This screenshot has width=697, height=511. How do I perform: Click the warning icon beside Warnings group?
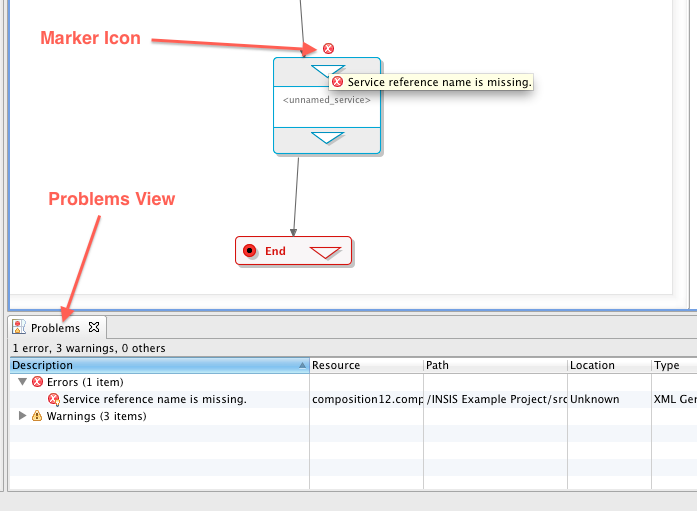(38, 416)
